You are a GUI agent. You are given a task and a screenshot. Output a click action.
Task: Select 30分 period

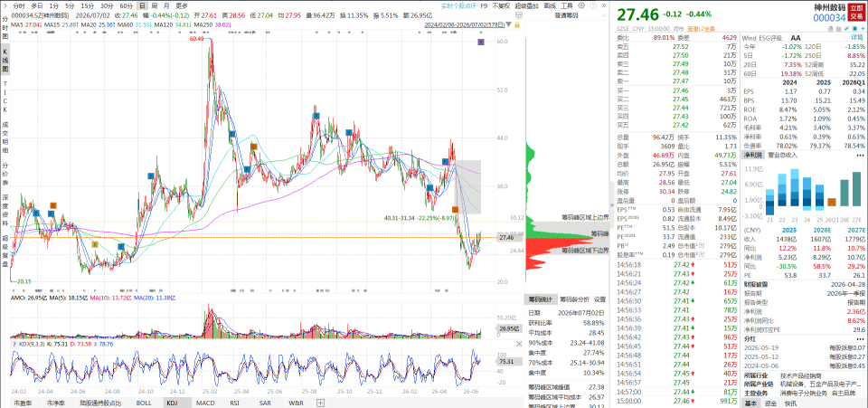107,5
